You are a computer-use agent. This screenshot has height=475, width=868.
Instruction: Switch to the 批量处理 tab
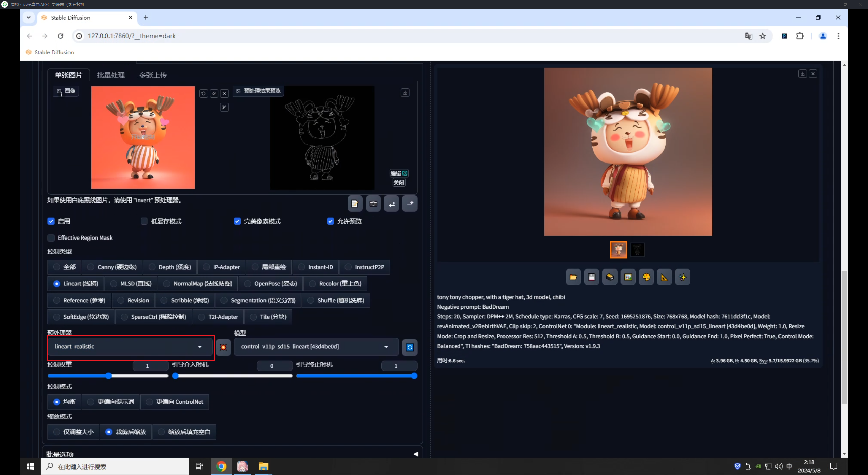(x=111, y=75)
